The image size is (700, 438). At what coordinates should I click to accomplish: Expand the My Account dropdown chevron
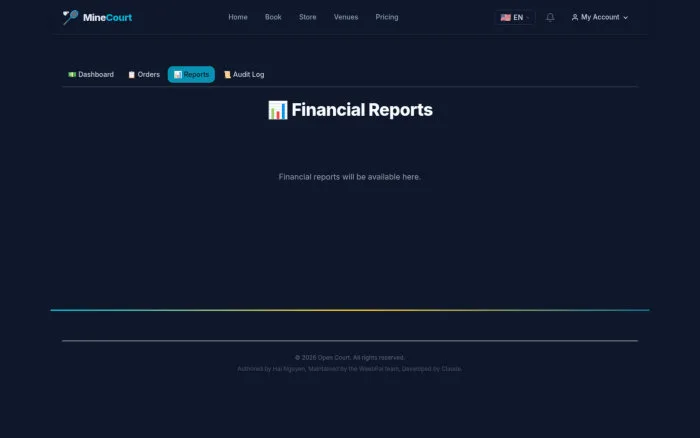tap(625, 17)
